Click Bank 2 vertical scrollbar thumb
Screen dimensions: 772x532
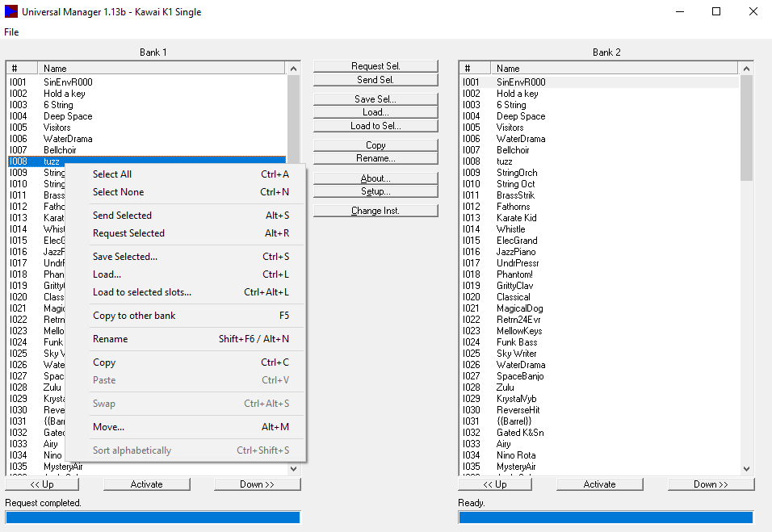click(746, 128)
